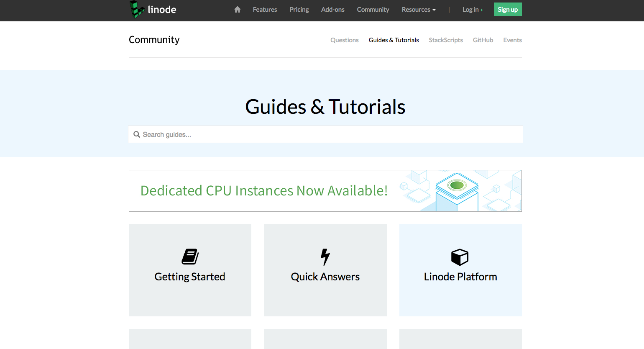Open the Events tab
This screenshot has height=349, width=644.
[x=512, y=40]
